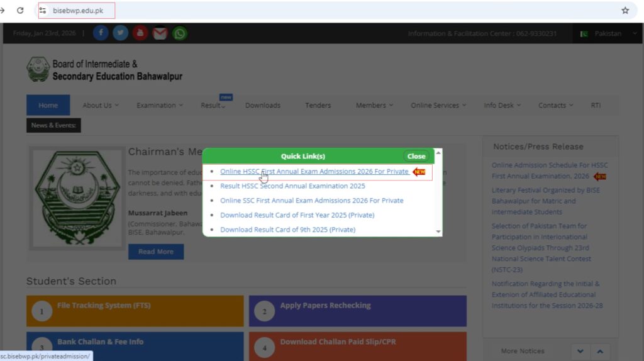Expand the Online Services menu
The image size is (644, 361).
(x=438, y=106)
